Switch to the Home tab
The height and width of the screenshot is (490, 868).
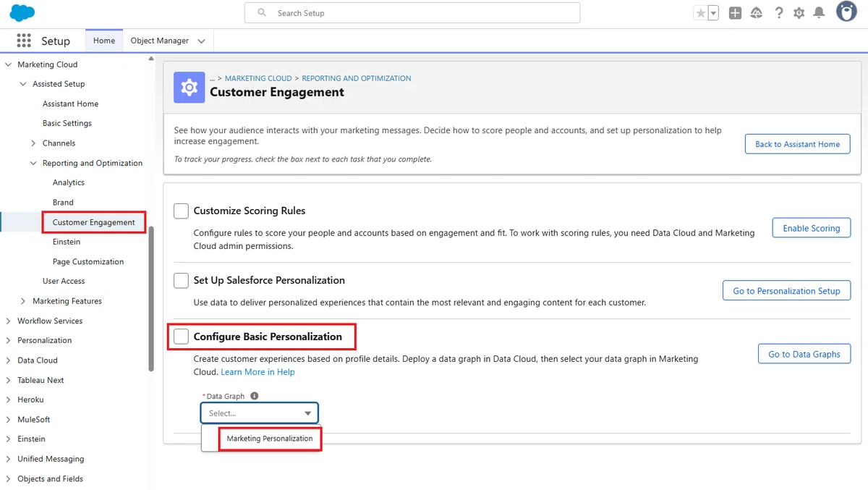(104, 41)
